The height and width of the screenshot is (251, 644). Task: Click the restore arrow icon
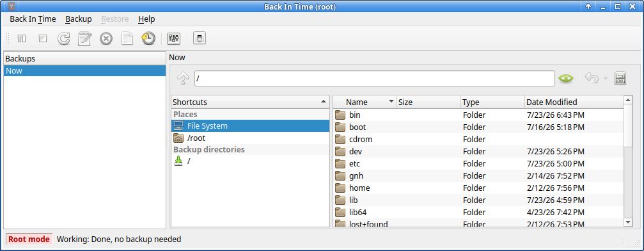(x=591, y=78)
